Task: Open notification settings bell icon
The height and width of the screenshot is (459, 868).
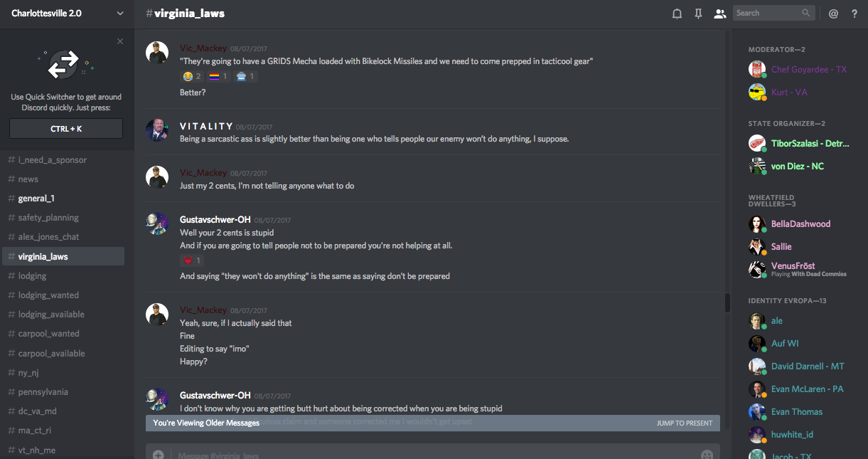Action: click(x=677, y=14)
